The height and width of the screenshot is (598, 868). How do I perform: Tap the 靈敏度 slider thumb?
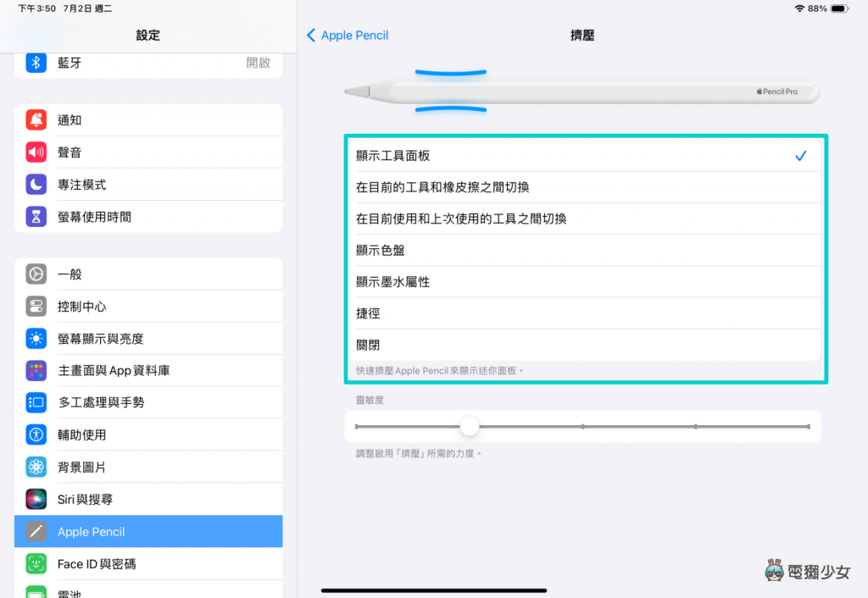470,426
